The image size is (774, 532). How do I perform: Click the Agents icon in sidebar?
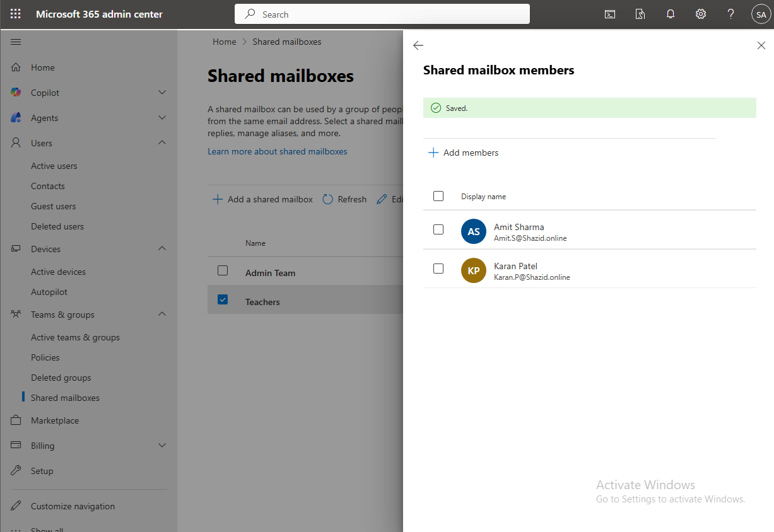tap(16, 118)
